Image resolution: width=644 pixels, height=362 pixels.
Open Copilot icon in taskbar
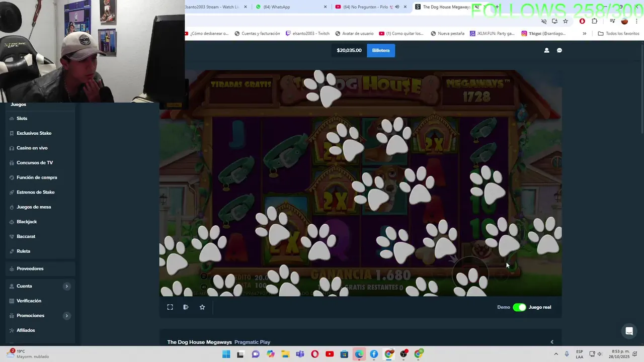(271, 354)
